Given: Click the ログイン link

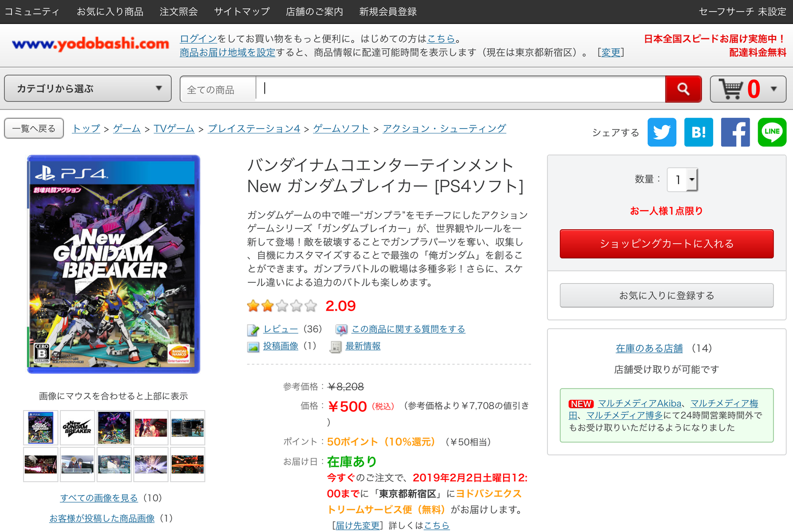Looking at the screenshot, I should [x=198, y=39].
